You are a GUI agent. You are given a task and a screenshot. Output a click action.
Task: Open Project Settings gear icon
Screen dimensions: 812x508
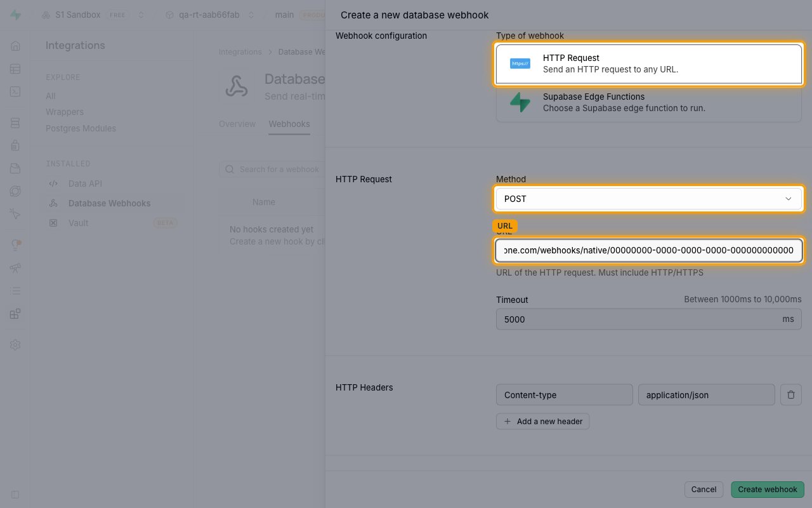pos(15,345)
